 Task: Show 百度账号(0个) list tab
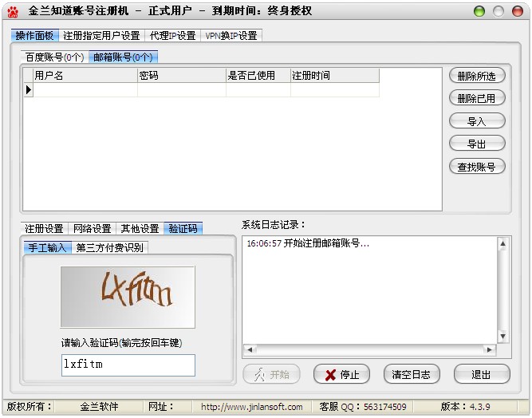coord(54,57)
